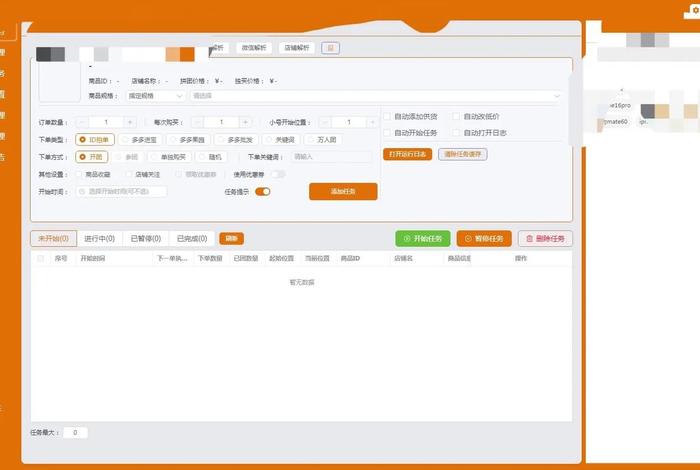Open the 微信解析 tab at top
This screenshot has height=470, width=700.
pyautogui.click(x=254, y=48)
